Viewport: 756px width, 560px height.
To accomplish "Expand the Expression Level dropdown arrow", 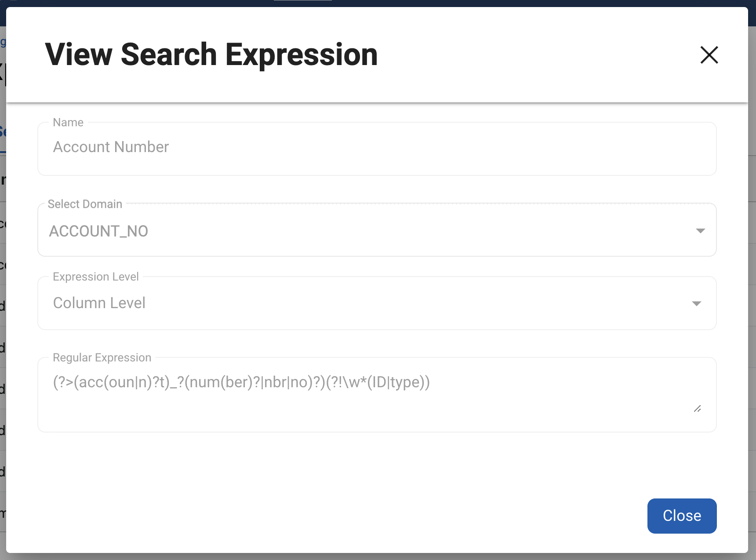I will [x=696, y=303].
